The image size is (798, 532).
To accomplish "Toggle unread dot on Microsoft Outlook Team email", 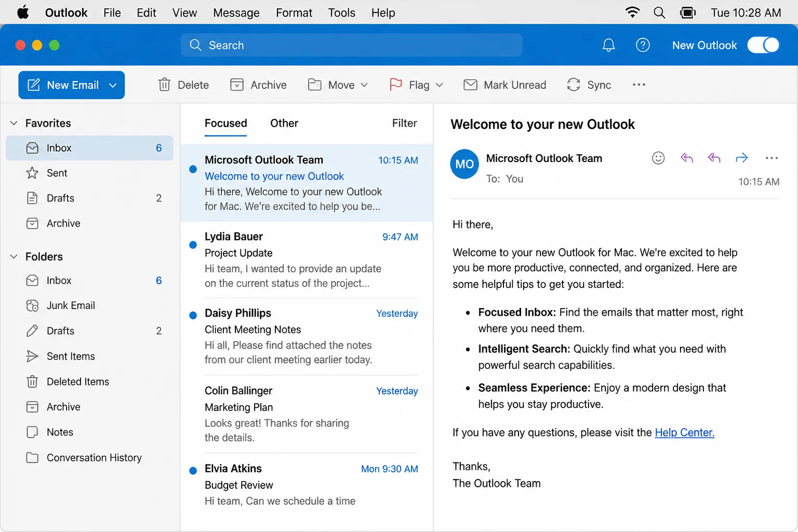I will (x=193, y=169).
